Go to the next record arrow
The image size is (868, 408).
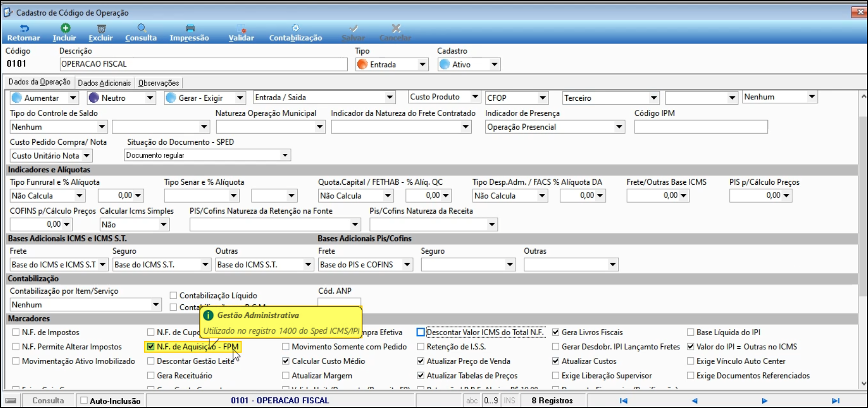point(764,400)
